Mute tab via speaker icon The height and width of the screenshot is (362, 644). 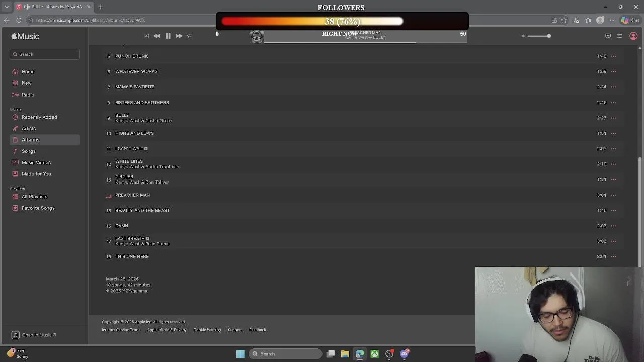point(26,7)
